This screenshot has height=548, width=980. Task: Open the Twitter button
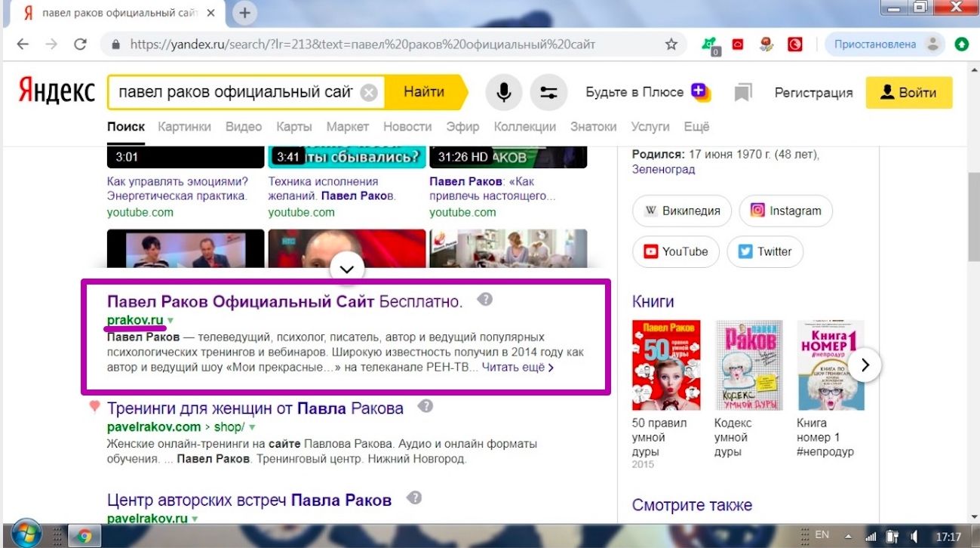click(x=765, y=251)
